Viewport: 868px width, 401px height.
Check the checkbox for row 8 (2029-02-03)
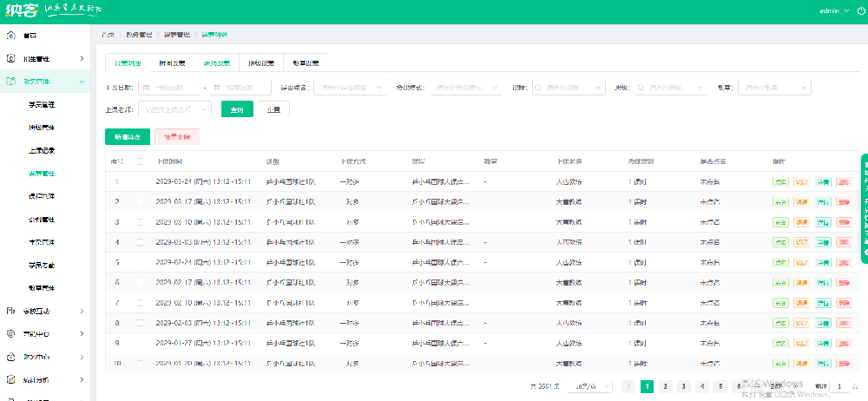click(x=140, y=323)
